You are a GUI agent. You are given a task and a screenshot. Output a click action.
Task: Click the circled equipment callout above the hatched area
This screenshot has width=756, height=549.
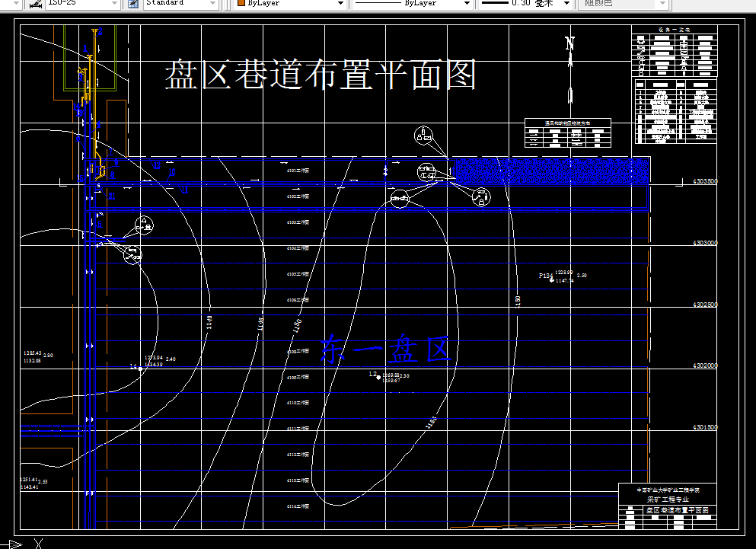pyautogui.click(x=423, y=136)
